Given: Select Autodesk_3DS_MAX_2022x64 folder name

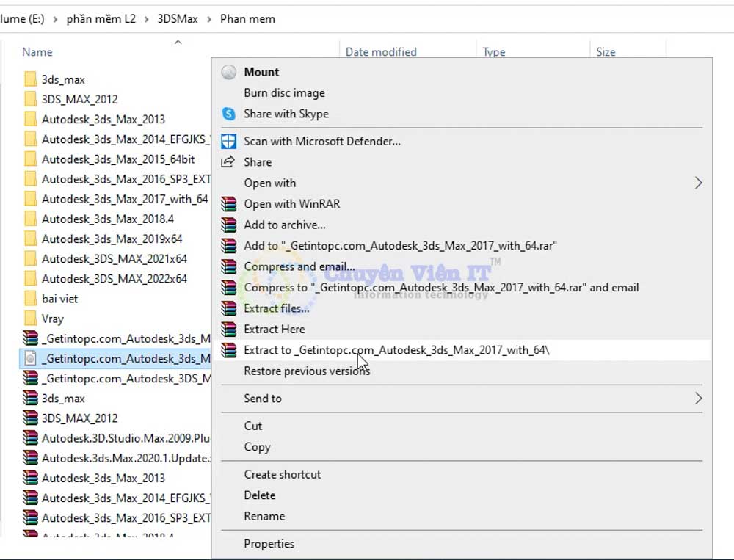Looking at the screenshot, I should click(x=115, y=279).
